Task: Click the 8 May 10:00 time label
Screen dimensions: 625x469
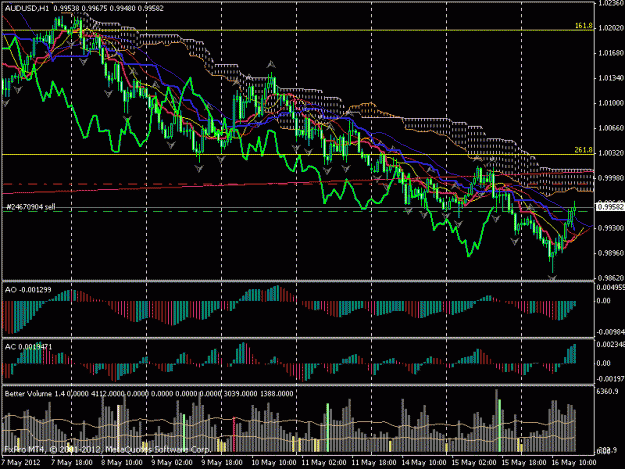Action: point(122,463)
